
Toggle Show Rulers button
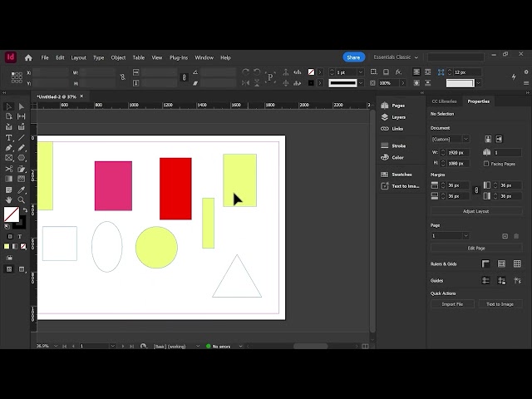(485, 264)
